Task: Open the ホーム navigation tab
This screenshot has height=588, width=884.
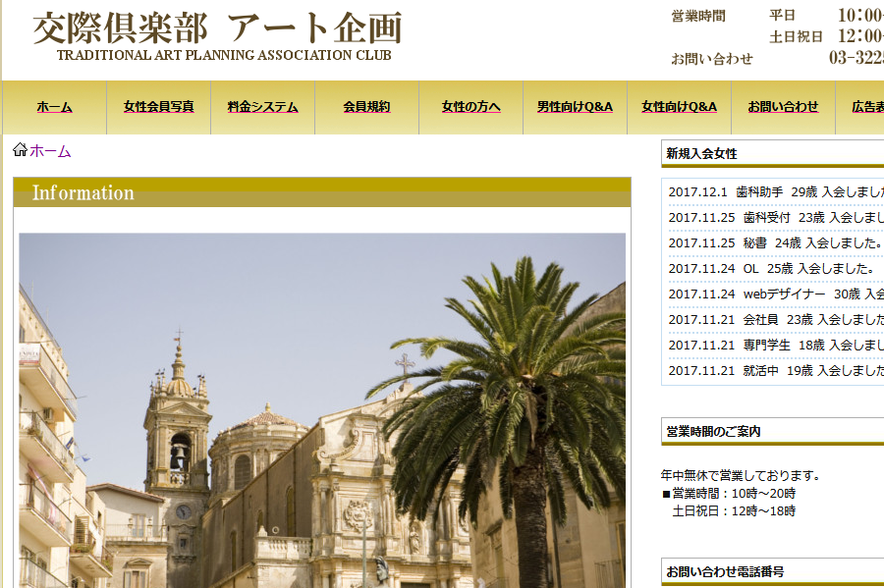Action: coord(54,107)
